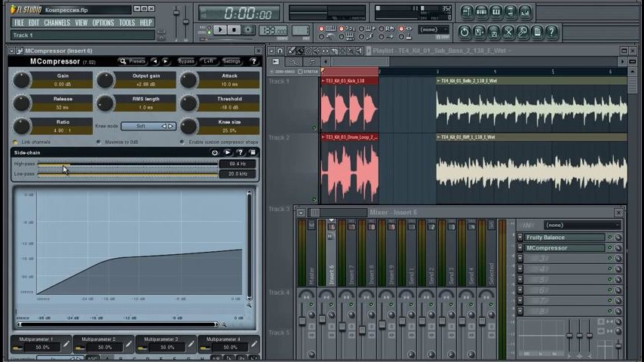
Task: Toggle Fruity Balance effect enable light
Action: (610, 238)
